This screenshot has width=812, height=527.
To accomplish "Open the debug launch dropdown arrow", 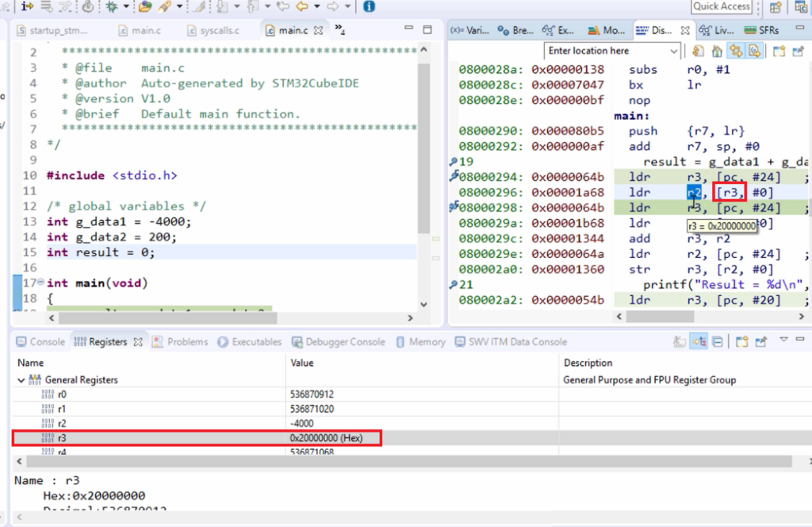I will pos(125,6).
